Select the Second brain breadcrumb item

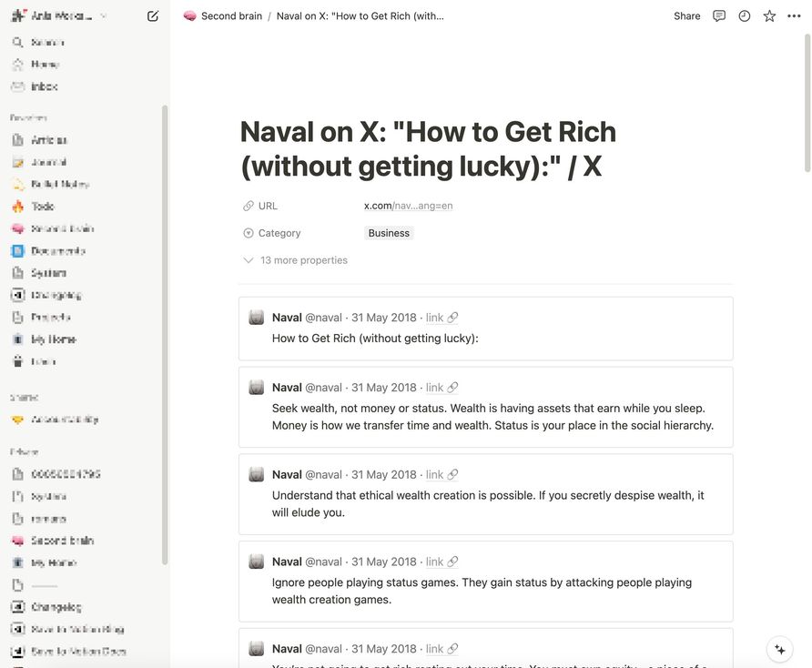(225, 14)
